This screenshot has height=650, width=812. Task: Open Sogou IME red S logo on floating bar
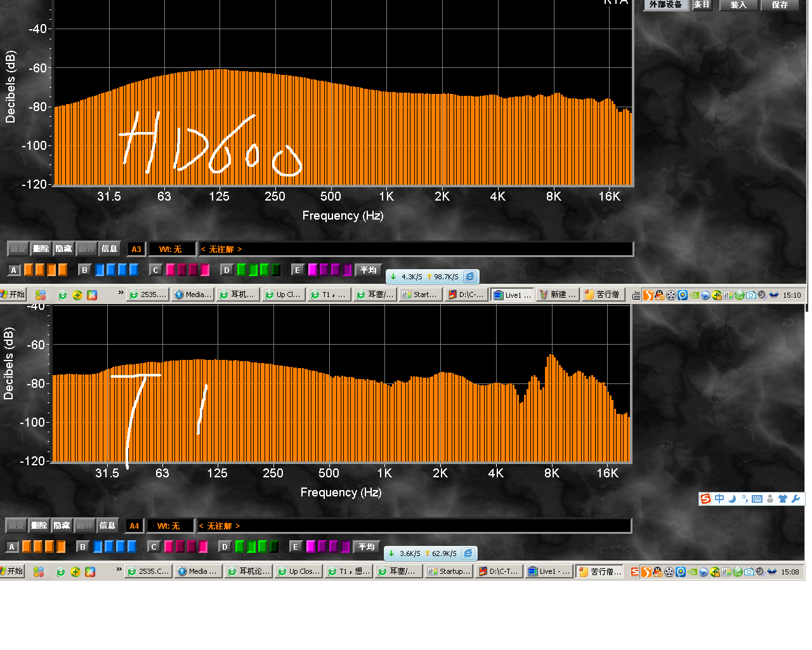(705, 499)
